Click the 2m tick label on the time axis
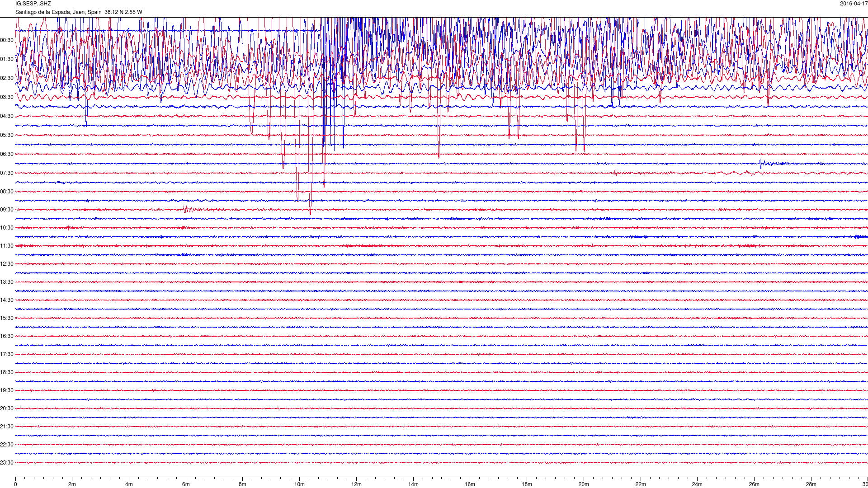Viewport: 868px width, 488px height. 72,484
